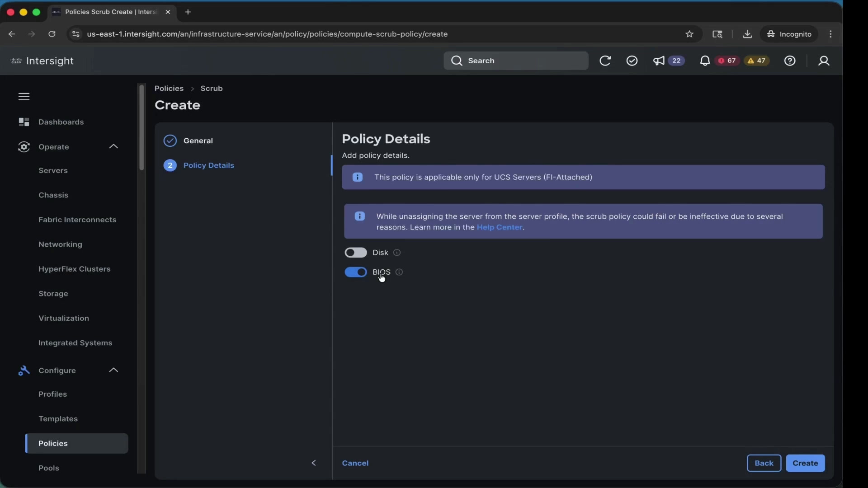This screenshot has height=488, width=868.
Task: Cancel the policy creation
Action: point(355,464)
